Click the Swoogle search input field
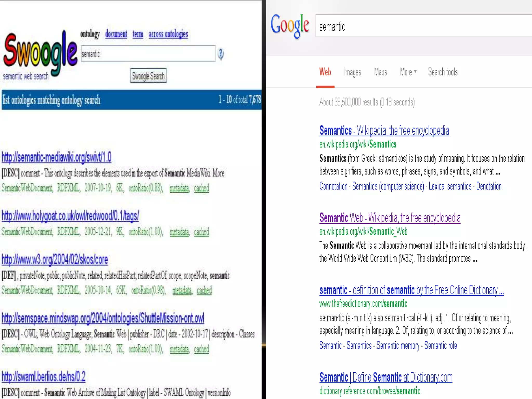The width and height of the screenshot is (532, 399). pos(148,54)
